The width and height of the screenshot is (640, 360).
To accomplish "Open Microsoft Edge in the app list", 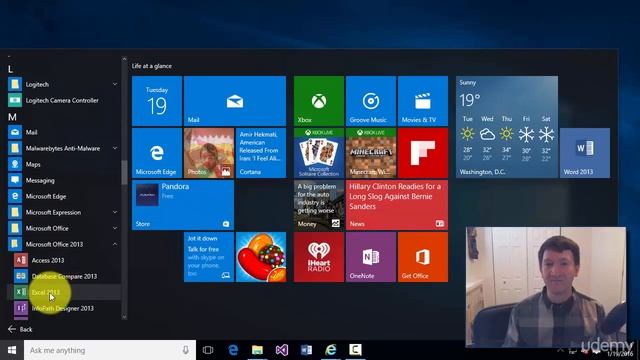I will 64,196.
